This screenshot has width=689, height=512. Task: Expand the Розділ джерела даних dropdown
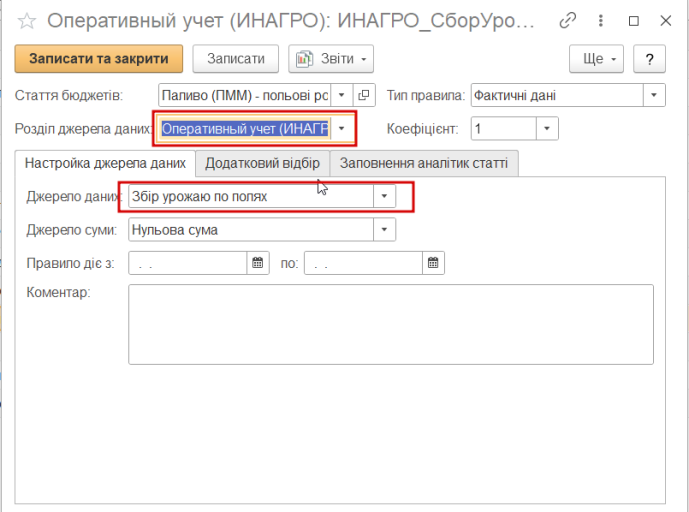point(341,128)
